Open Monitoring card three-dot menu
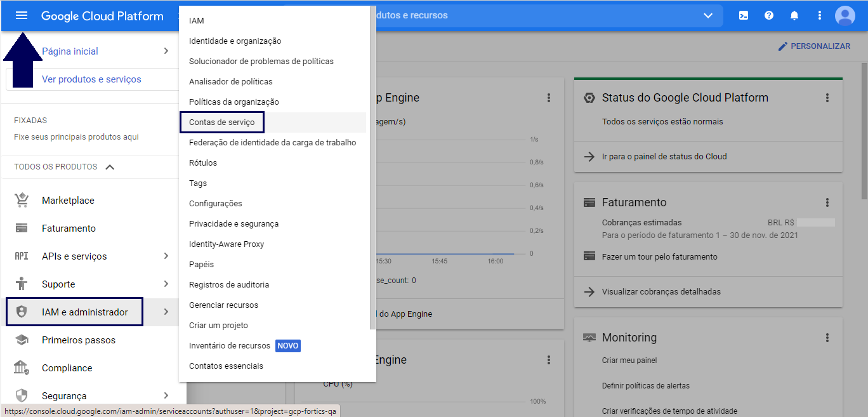The image size is (868, 417). click(x=827, y=338)
